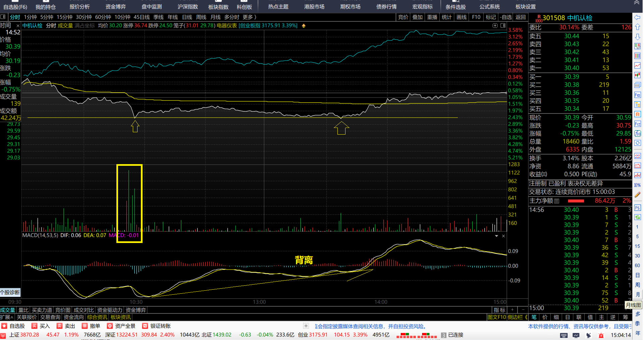Screen dimensions: 644x340
Task: Click the F10 toolbar button
Action: [476, 17]
